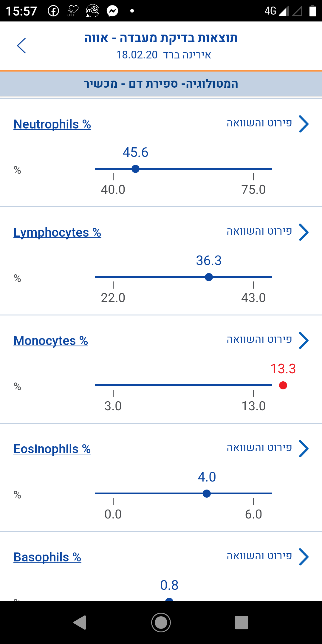Expand Monocytes % details chevron
The image size is (322, 644).
tap(304, 340)
